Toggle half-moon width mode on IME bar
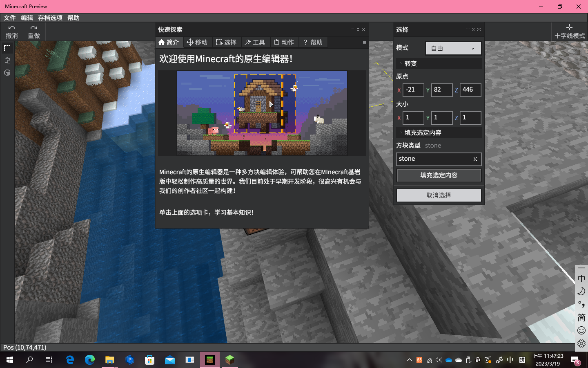The width and height of the screenshot is (588, 368). (x=581, y=292)
